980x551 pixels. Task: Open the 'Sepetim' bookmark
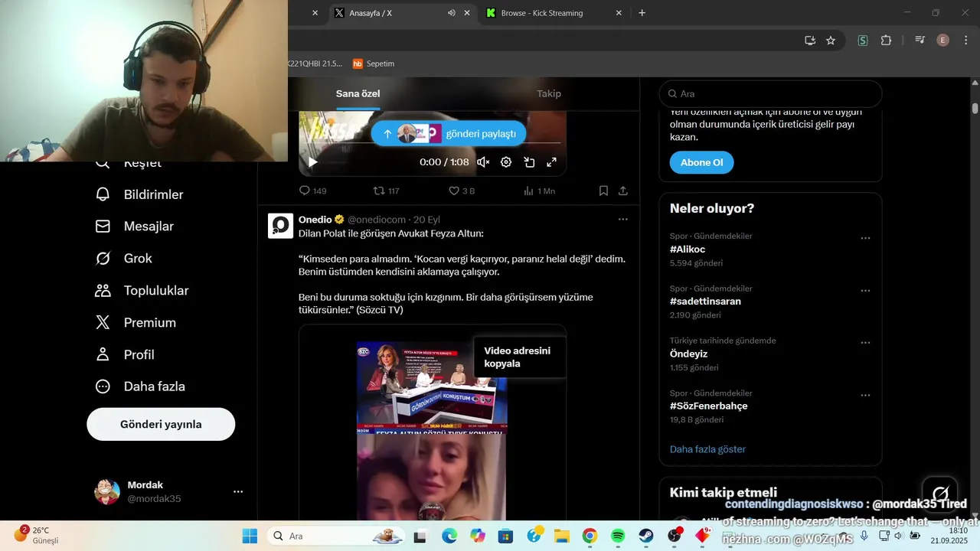click(x=374, y=64)
